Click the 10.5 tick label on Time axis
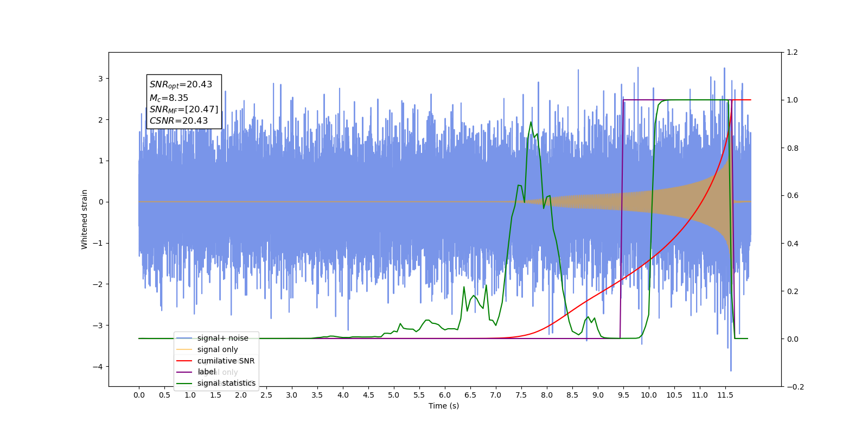 674,395
